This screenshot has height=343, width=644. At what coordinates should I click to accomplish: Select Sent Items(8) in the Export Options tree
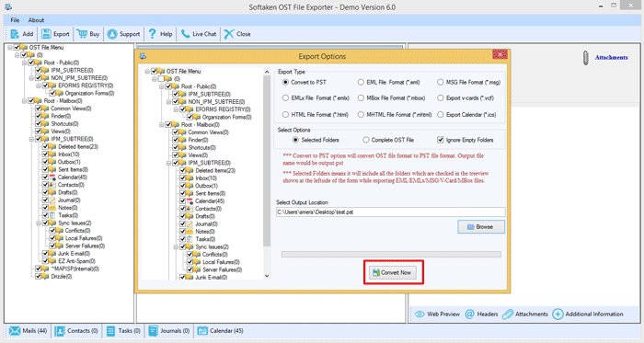[211, 193]
